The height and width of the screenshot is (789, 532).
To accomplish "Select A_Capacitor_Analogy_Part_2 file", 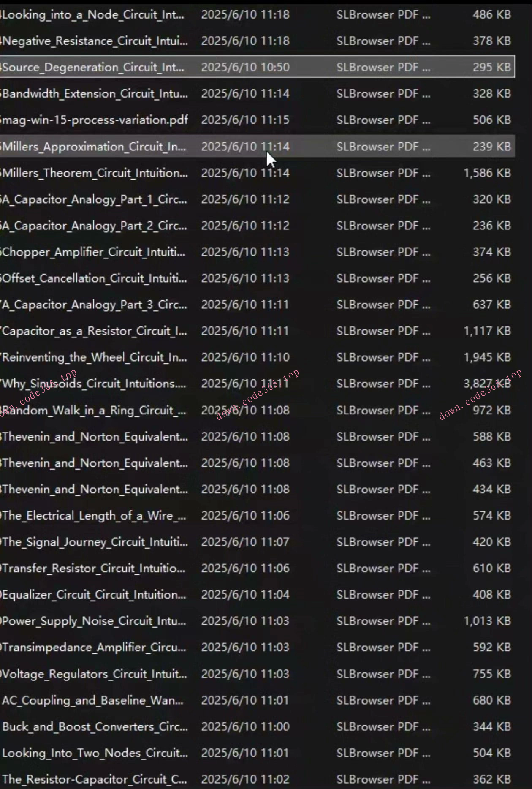I will 95,226.
